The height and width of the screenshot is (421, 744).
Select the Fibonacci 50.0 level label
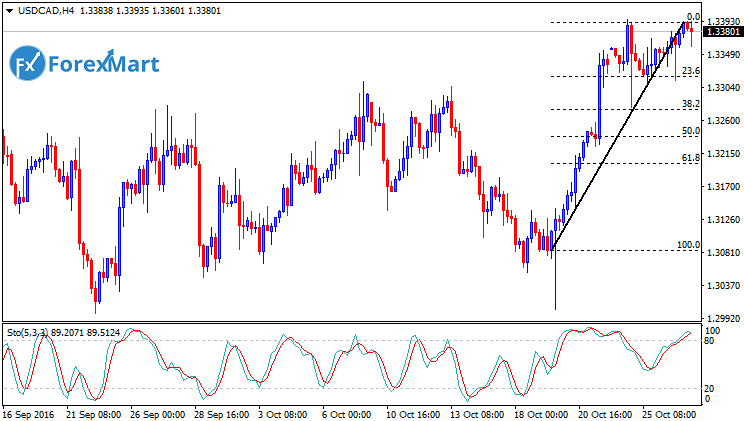[690, 131]
